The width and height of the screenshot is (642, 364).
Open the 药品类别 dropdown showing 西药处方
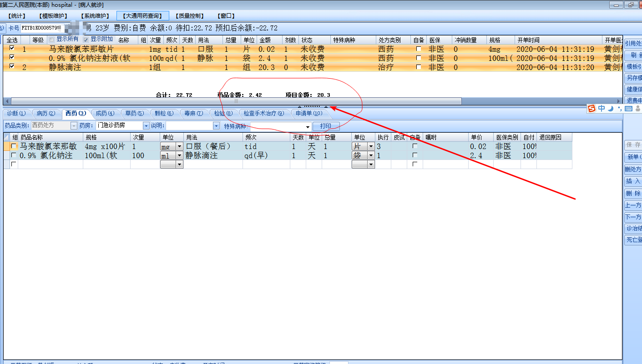[74, 125]
